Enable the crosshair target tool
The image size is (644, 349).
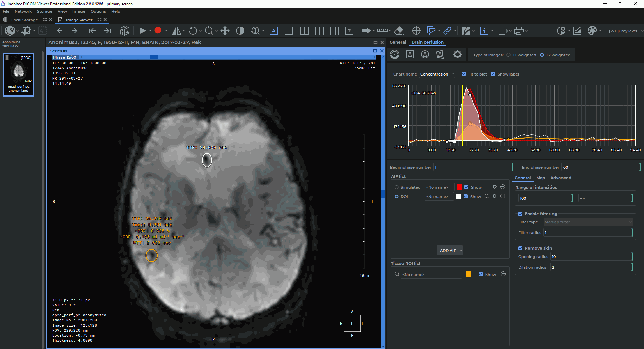tap(416, 31)
